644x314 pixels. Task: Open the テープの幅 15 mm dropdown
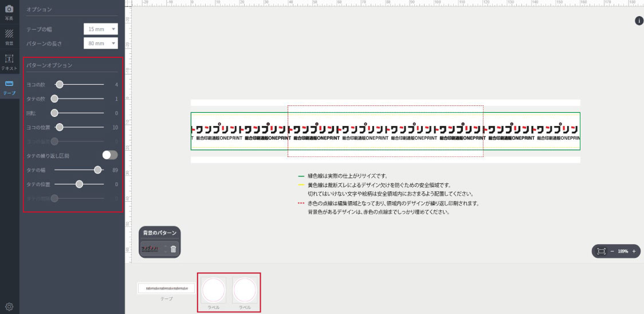point(100,29)
